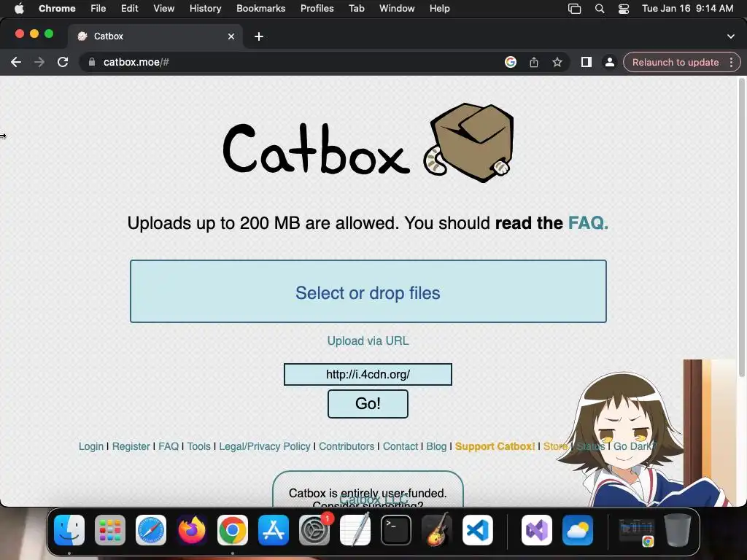Open the FAQ link in headline

tap(588, 222)
